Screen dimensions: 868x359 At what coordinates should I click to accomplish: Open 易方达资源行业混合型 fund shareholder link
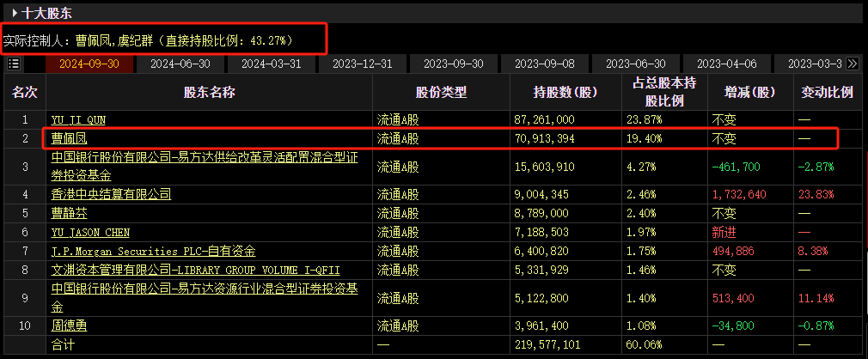coord(205,298)
